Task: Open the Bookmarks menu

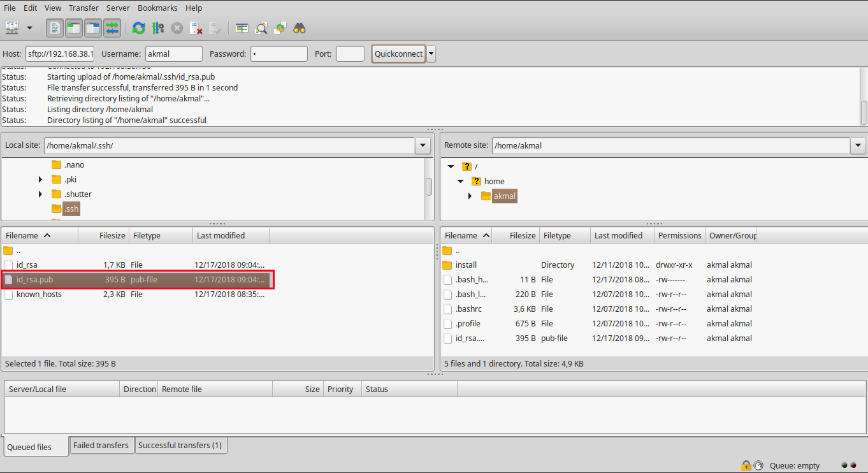Action: point(157,8)
